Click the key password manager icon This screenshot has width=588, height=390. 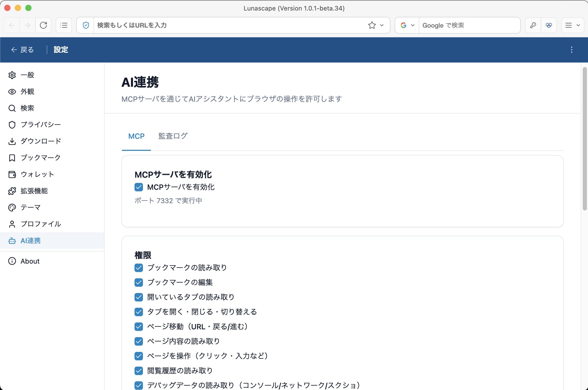click(x=533, y=25)
